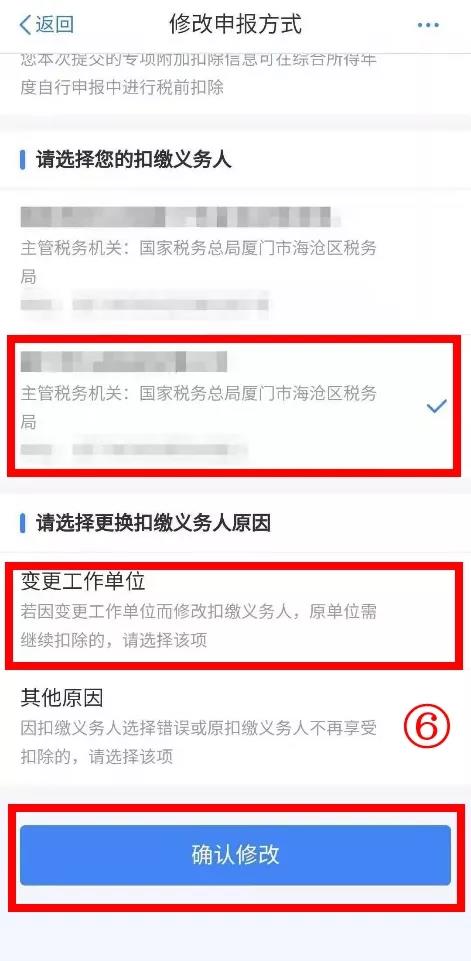Click blue bar marker beside 请选择更换扣缴义务人原因
This screenshot has height=961, width=471.
(x=23, y=523)
